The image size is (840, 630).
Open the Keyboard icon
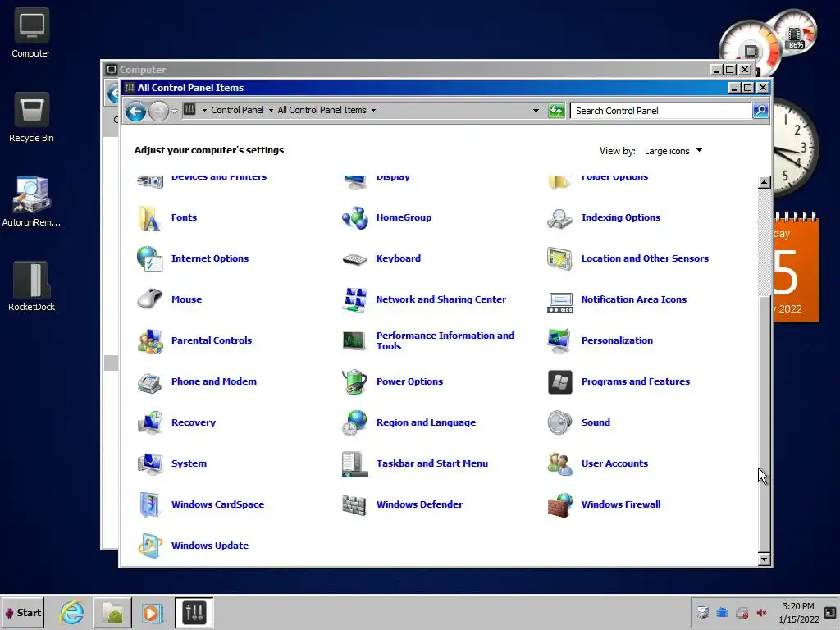tap(354, 258)
